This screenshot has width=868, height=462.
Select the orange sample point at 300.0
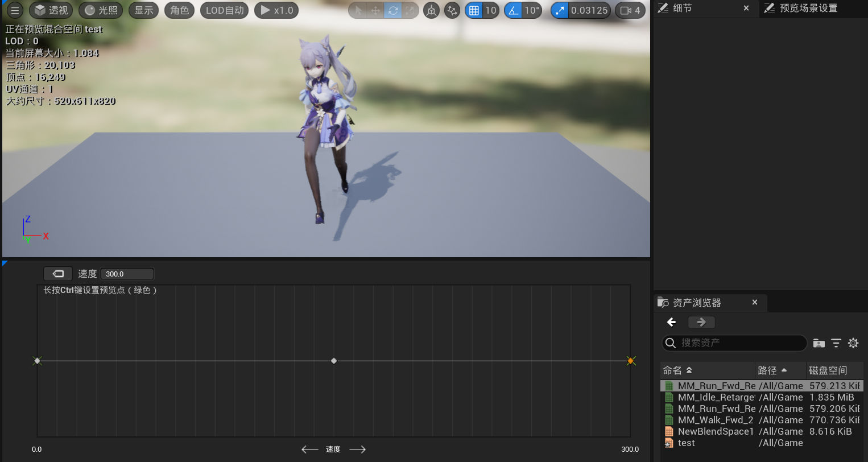(x=630, y=361)
